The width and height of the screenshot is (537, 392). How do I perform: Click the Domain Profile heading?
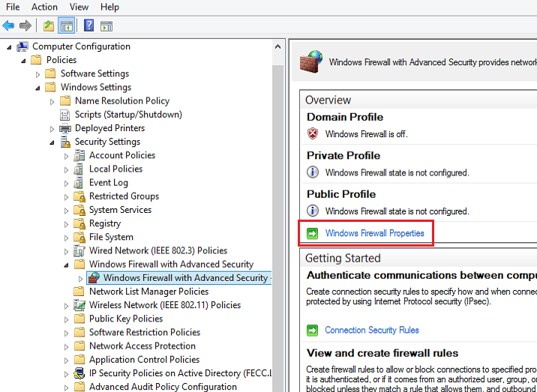(345, 117)
